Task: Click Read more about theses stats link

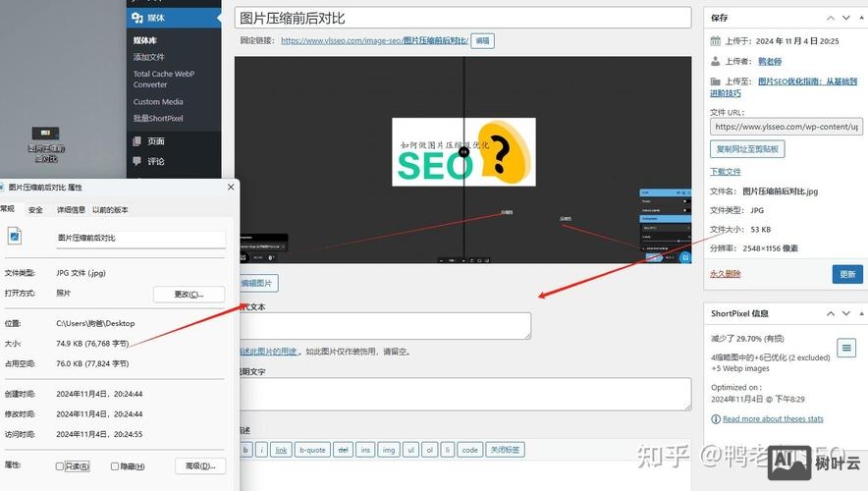Action: (x=773, y=419)
